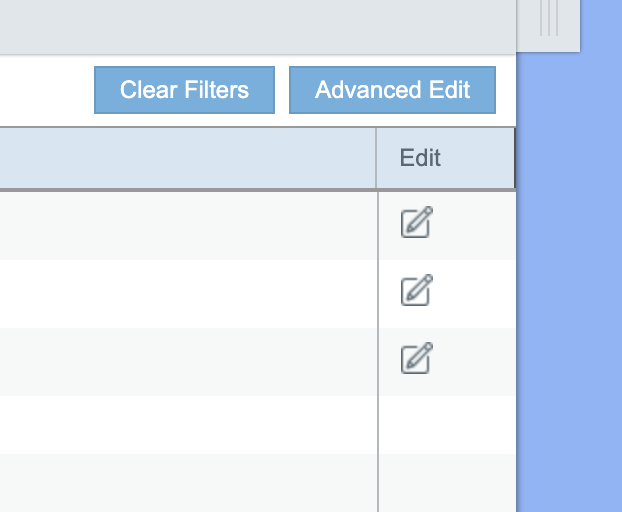Click the Clear Filters button
Screen dimensions: 622x512
pyautogui.click(x=184, y=90)
